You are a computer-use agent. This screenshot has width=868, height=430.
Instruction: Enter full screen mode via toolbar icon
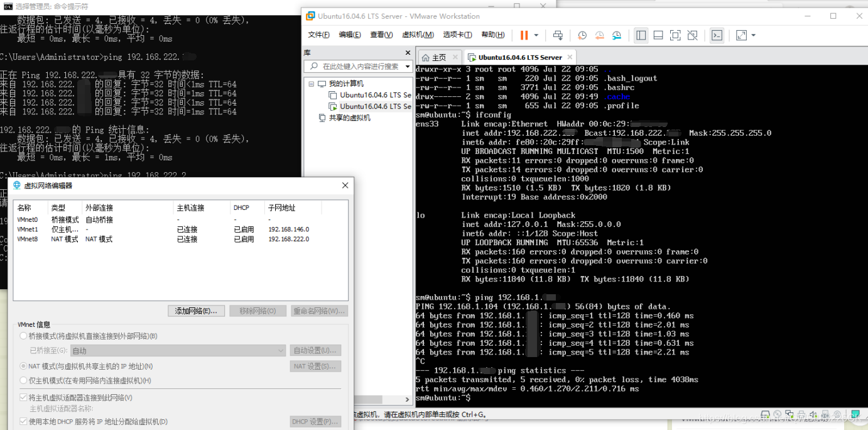[675, 35]
